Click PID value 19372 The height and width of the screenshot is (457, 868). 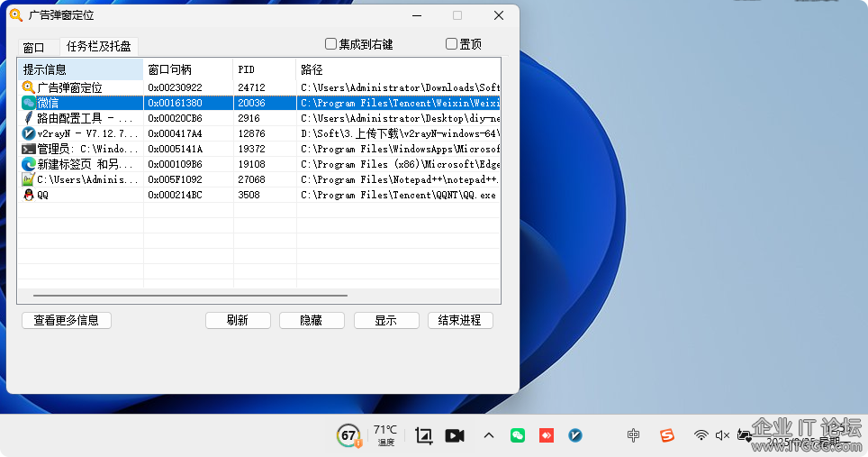[251, 149]
